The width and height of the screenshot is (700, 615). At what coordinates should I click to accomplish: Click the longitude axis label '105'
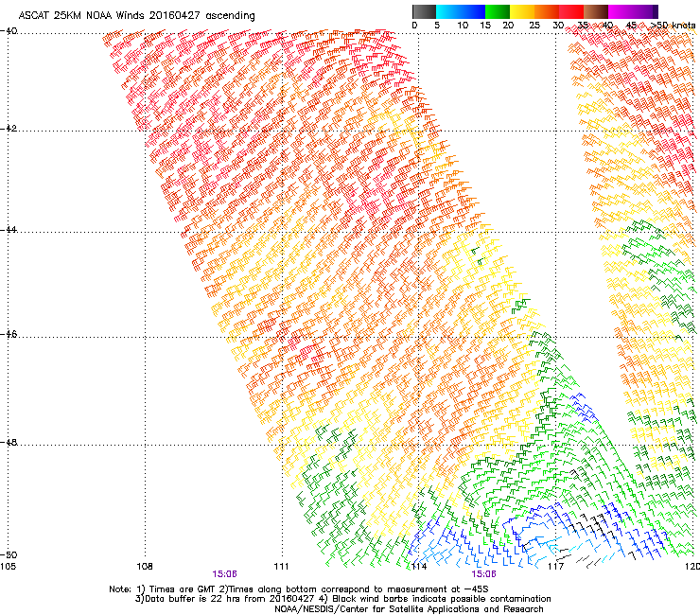point(8,567)
